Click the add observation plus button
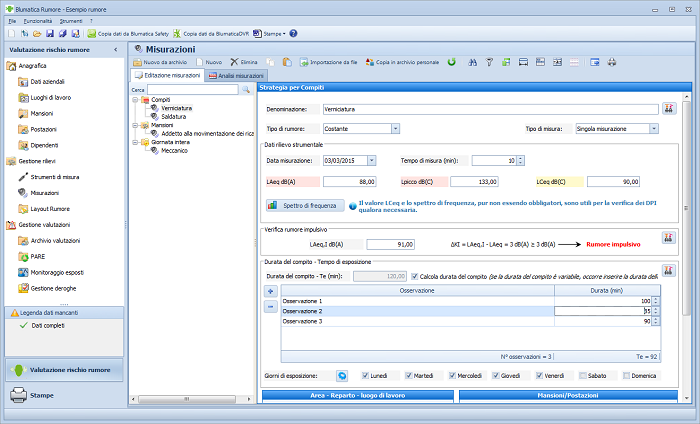Viewport: 700px width, 424px height. [x=269, y=291]
